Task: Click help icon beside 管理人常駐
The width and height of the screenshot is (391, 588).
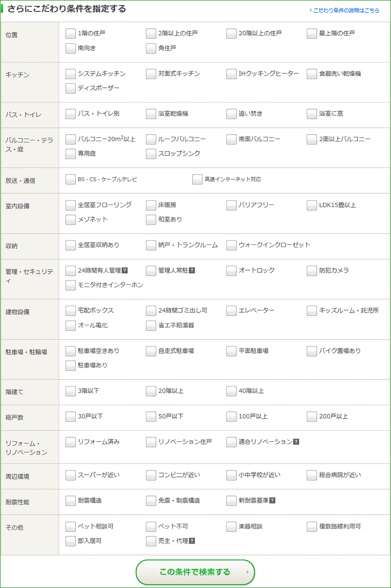Action: (192, 271)
